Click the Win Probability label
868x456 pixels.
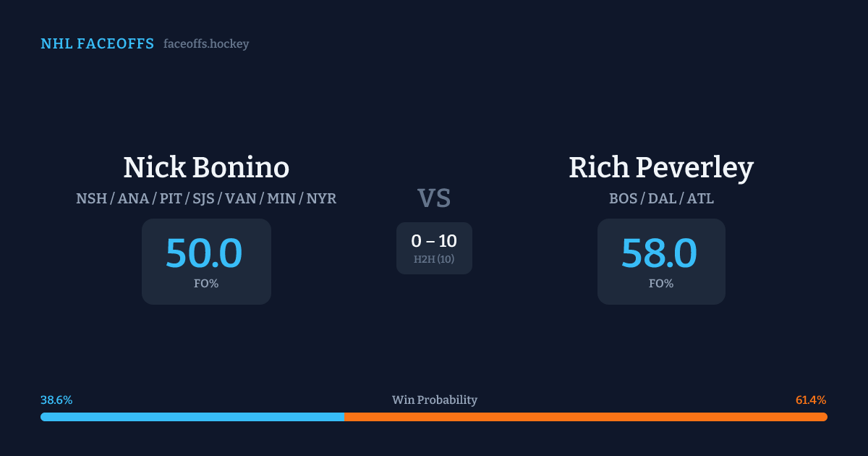(x=434, y=400)
